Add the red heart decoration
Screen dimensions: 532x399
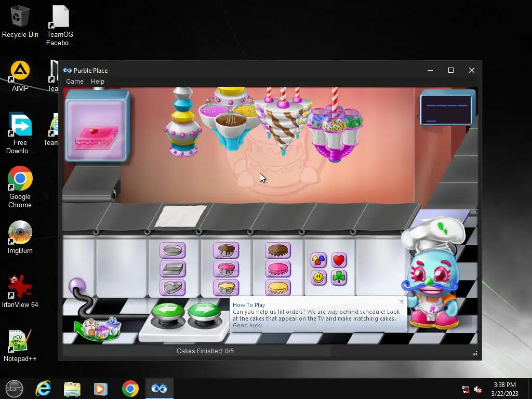point(339,260)
